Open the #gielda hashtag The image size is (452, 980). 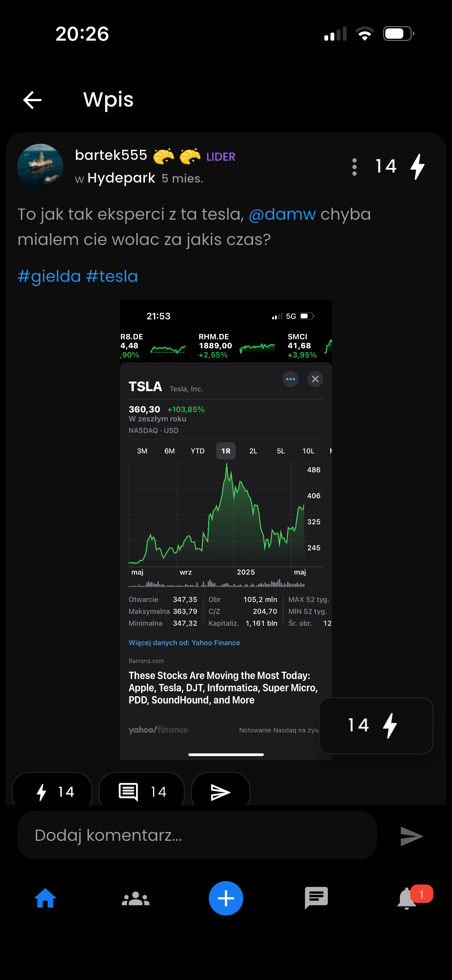click(49, 276)
